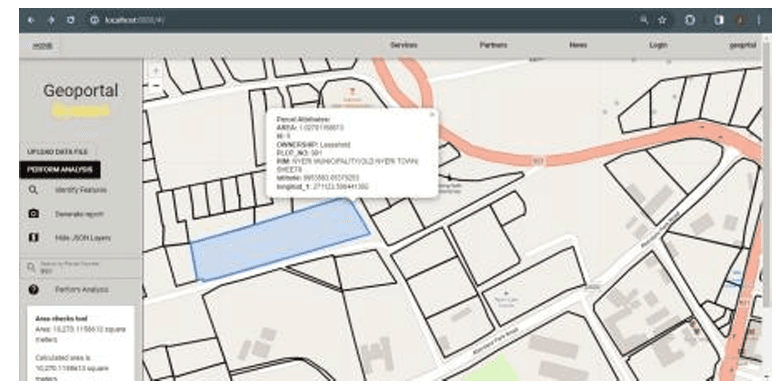Click the Geoportal sidebar title

tap(81, 91)
